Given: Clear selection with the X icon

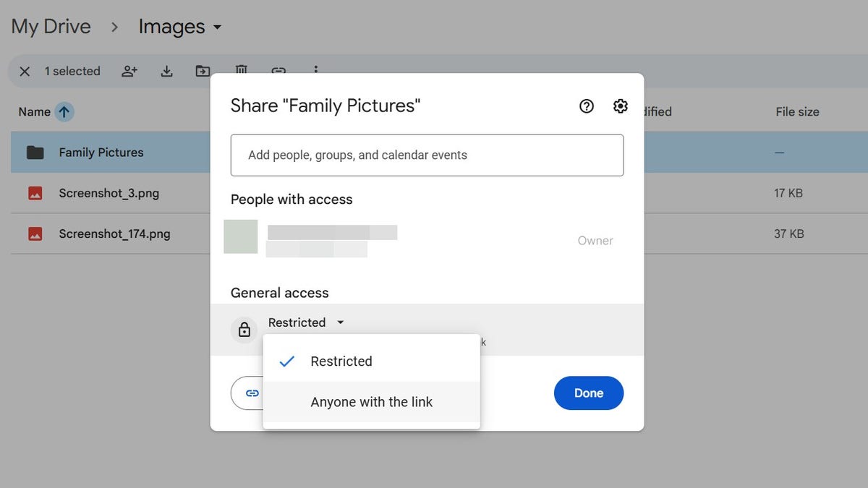Looking at the screenshot, I should pos(25,71).
